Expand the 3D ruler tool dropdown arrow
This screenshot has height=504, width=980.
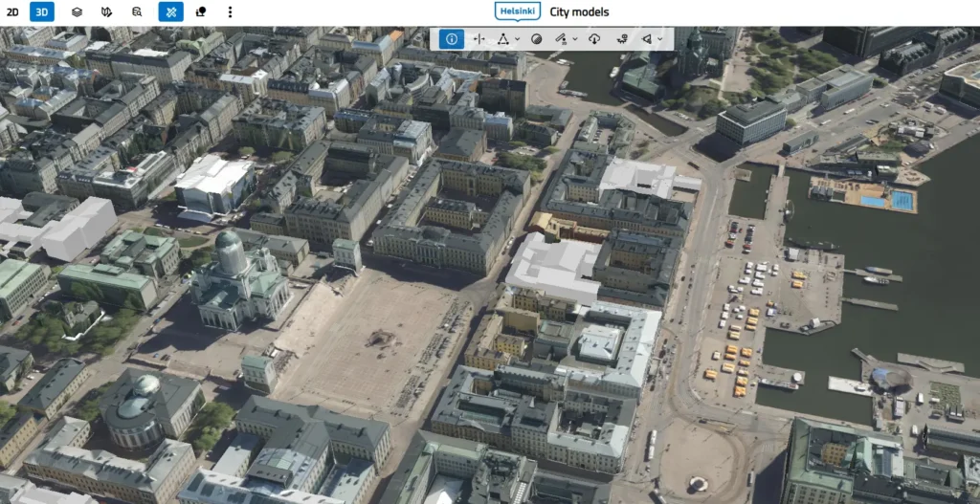tap(575, 39)
